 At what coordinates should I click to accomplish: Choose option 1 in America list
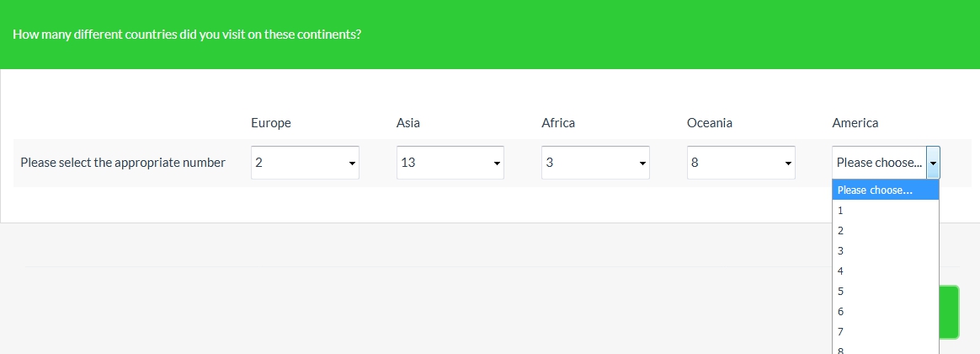[x=885, y=211]
